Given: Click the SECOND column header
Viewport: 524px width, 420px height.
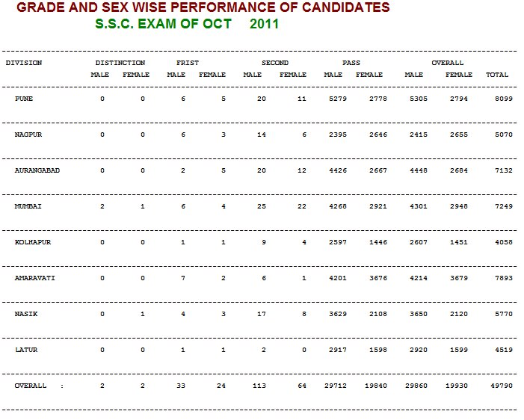Looking at the screenshot, I should 275,63.
